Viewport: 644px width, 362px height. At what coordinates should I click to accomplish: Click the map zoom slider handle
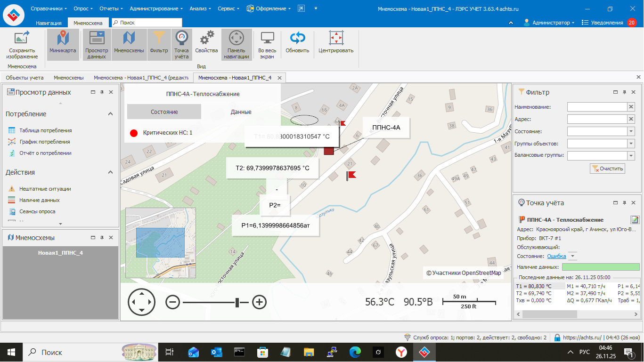coord(238,302)
